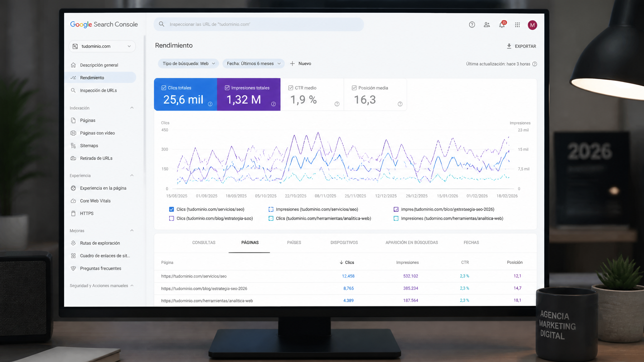
Task: Switch to the Fechas tab
Action: [471, 243]
